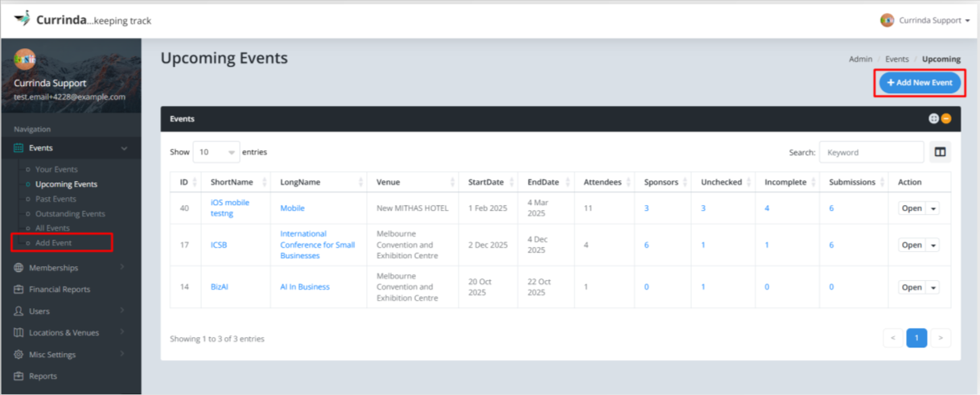Click the Reports briefcase icon

coord(19,376)
